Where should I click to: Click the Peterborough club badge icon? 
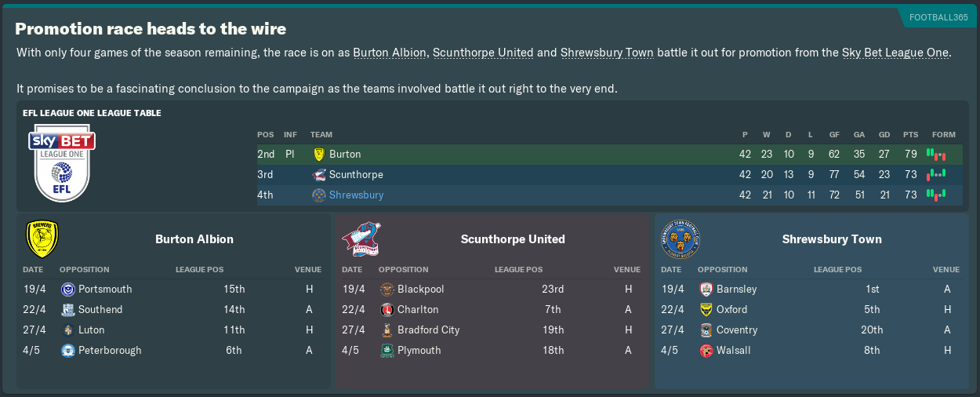click(68, 350)
